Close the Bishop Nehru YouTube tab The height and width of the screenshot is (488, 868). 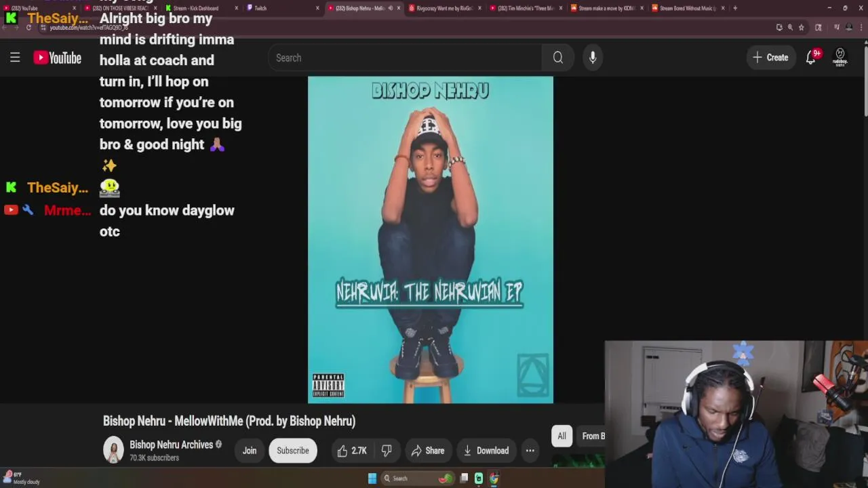click(399, 8)
